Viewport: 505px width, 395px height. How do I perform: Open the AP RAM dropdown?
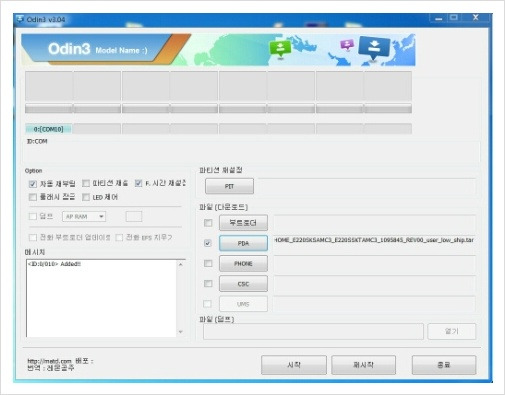pos(84,217)
